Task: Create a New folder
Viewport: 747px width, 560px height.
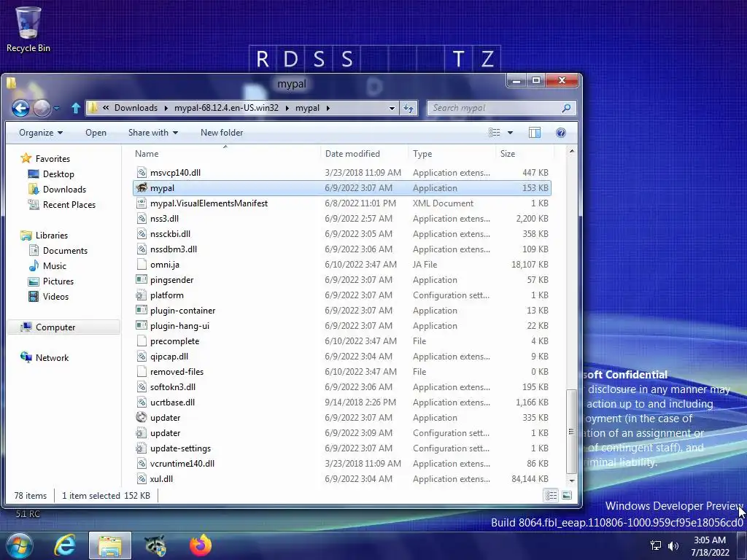Action: tap(222, 133)
